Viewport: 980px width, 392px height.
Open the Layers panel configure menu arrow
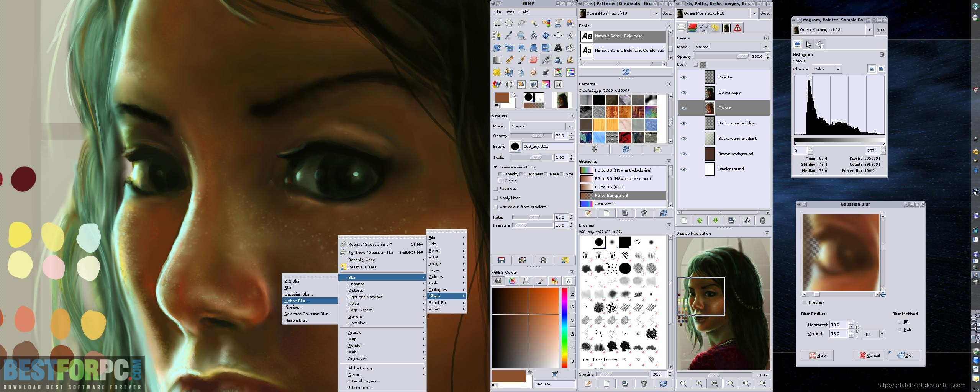(x=766, y=38)
